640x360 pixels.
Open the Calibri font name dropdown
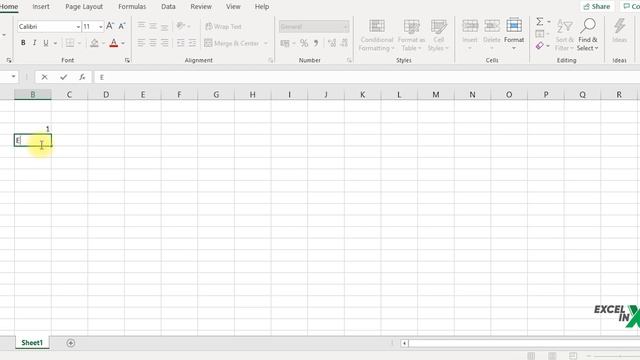(78, 27)
